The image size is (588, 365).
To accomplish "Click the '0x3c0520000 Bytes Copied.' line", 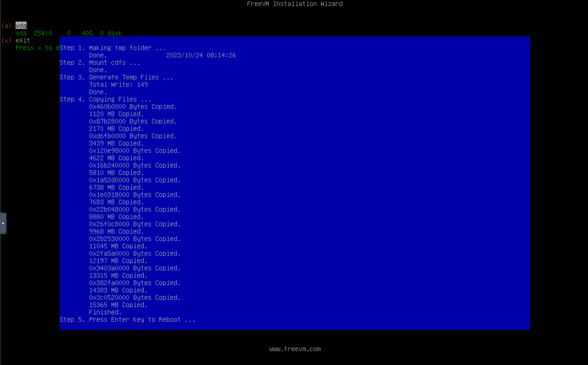I will 135,298.
